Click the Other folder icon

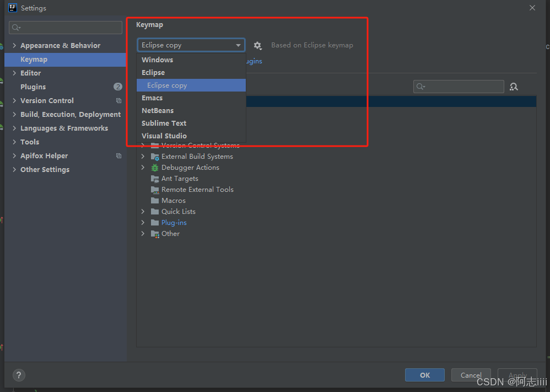155,234
